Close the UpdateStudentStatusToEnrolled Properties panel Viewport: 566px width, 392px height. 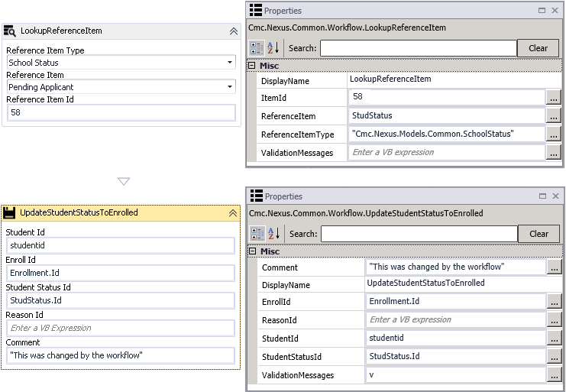tap(555, 196)
